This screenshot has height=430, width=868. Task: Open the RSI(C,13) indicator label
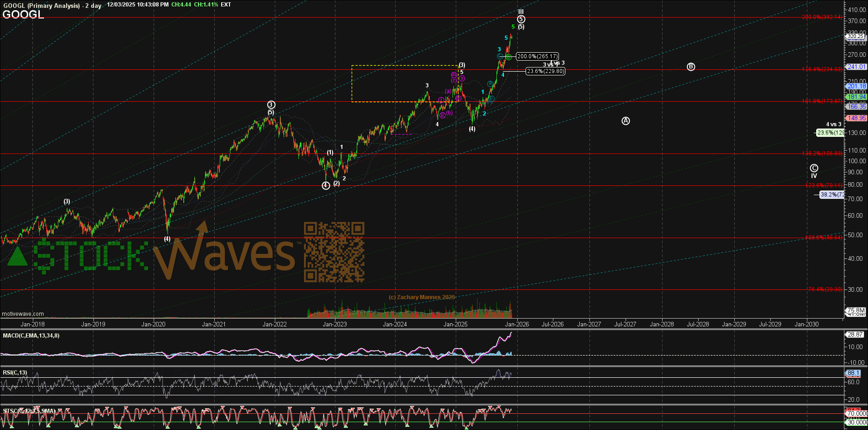coord(15,373)
